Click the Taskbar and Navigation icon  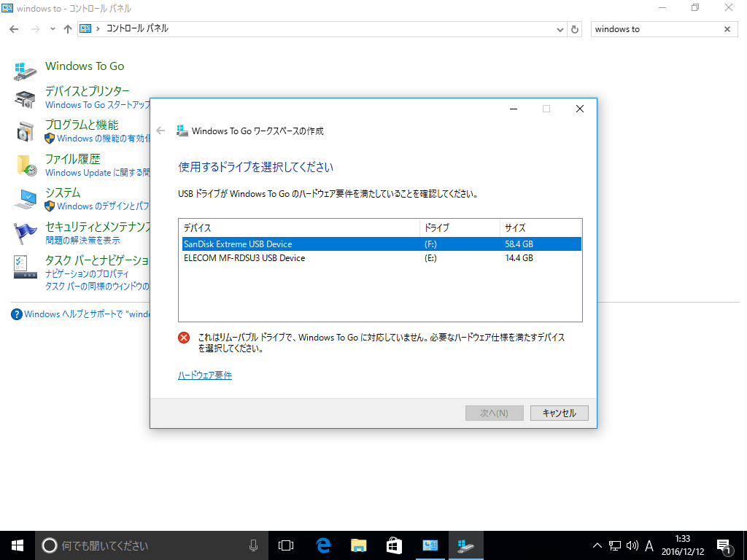click(26, 267)
